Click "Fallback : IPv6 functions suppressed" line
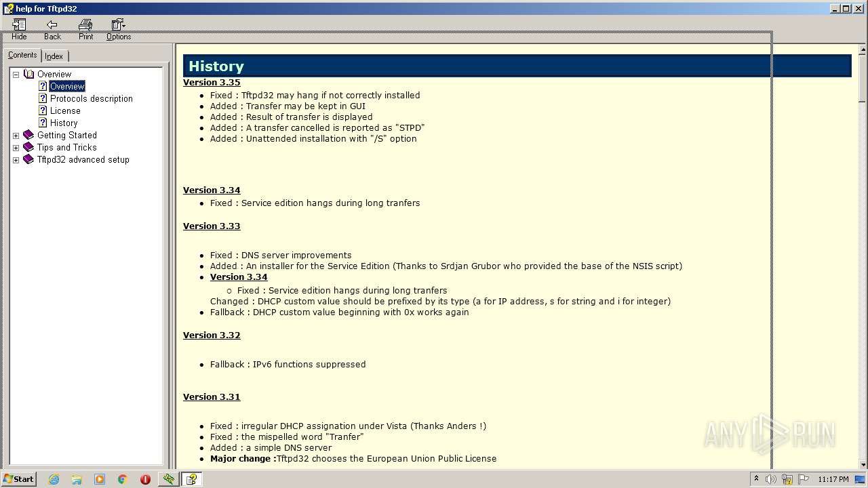 pos(288,365)
